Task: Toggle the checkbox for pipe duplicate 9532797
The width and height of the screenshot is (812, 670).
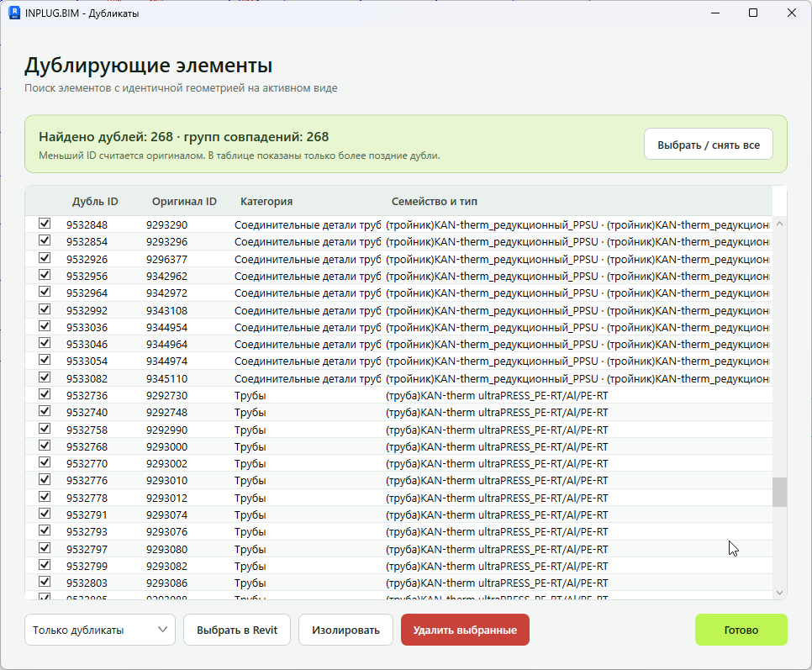Action: pos(45,547)
